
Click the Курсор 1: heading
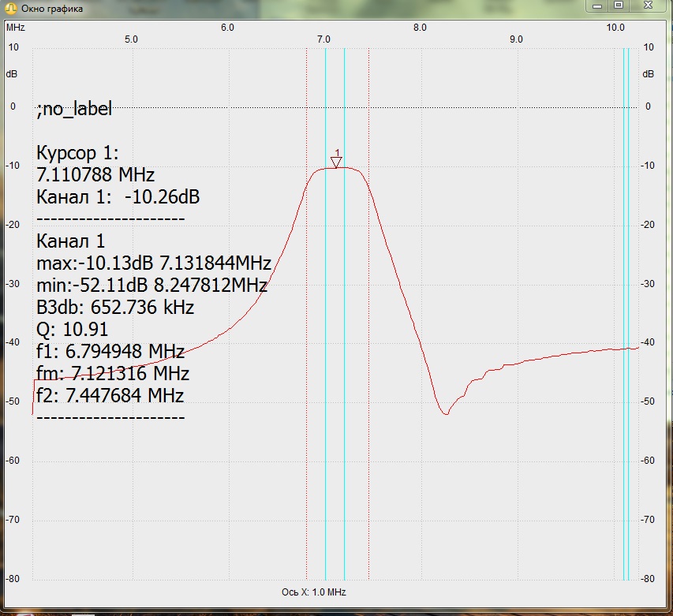pyautogui.click(x=77, y=153)
